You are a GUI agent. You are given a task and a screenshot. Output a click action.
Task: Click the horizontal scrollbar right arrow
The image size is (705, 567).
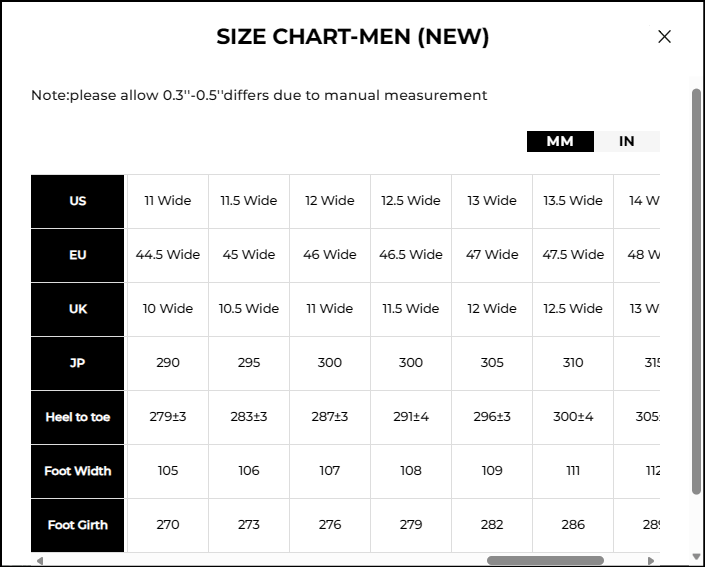click(651, 561)
